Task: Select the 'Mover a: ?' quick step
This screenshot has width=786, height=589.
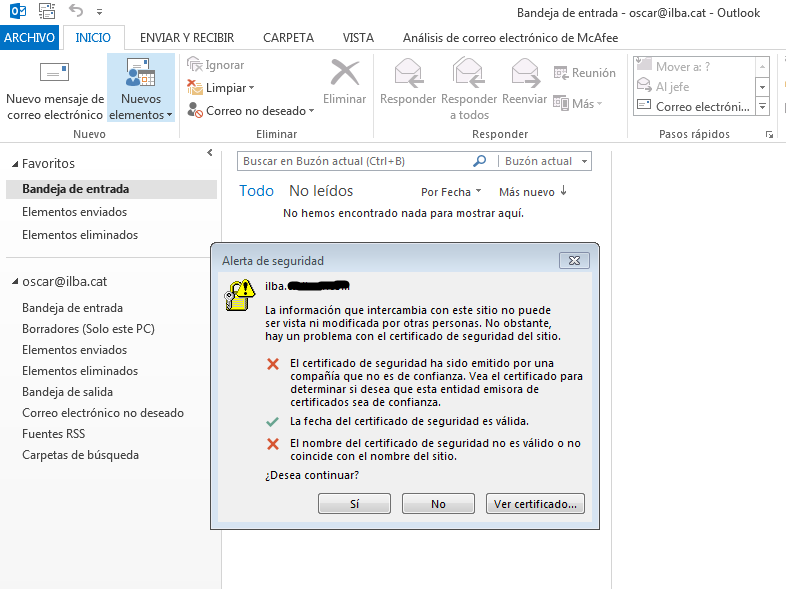Action: tap(694, 66)
